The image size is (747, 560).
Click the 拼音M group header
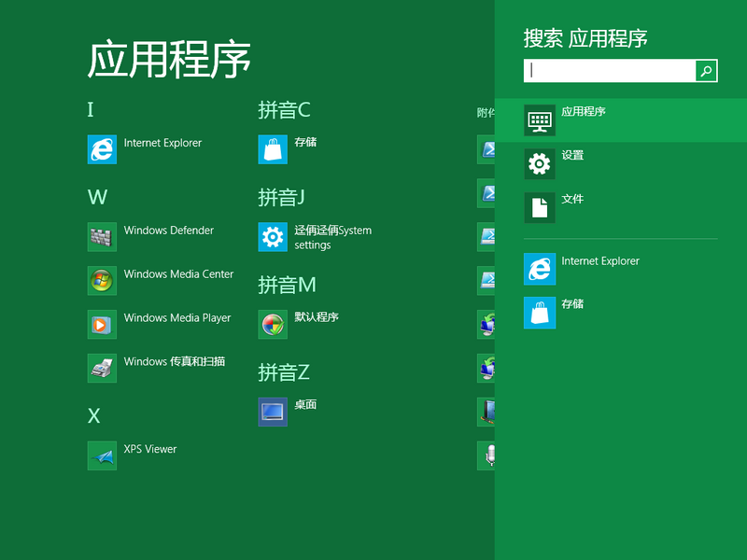288,285
